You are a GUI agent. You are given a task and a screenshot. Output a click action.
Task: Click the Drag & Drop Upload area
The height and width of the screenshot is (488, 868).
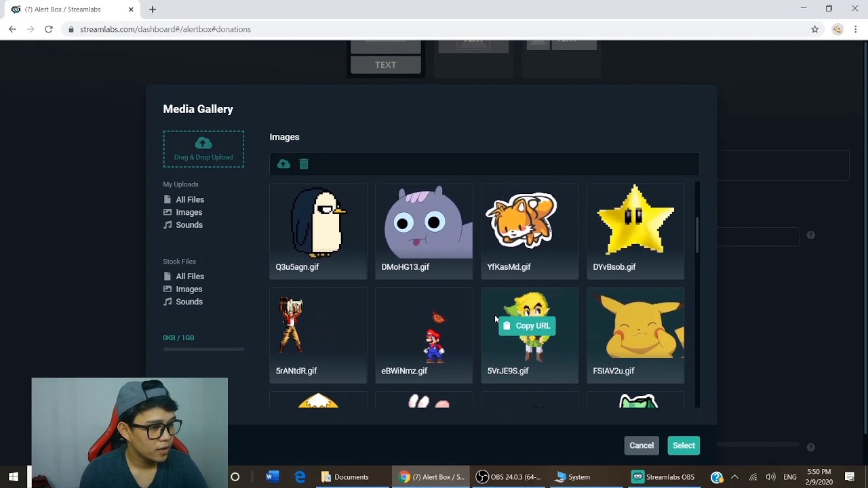[203, 149]
